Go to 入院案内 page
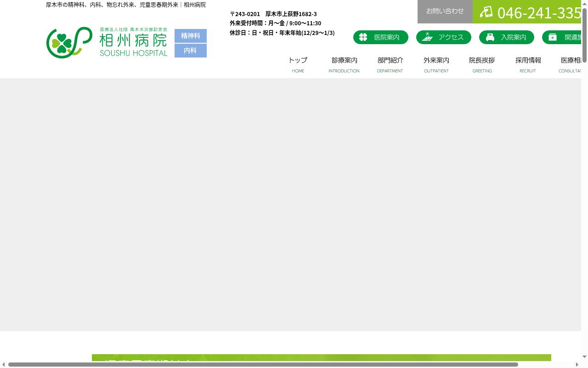Image resolution: width=588 pixels, height=368 pixels. (507, 37)
